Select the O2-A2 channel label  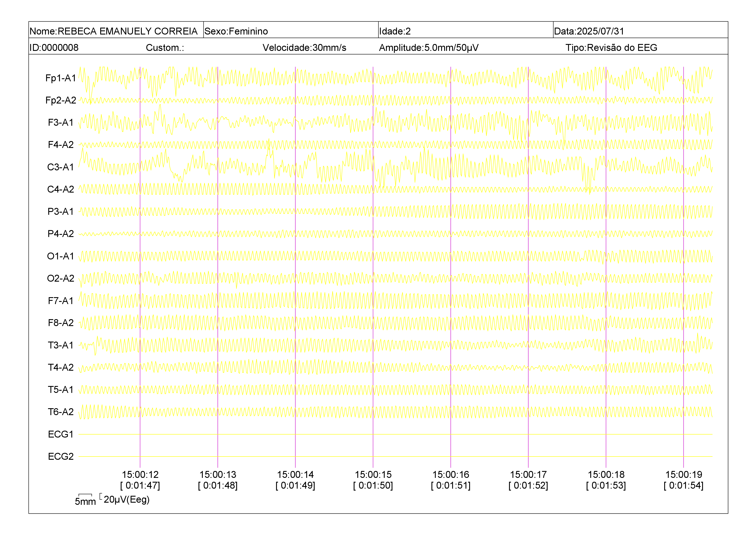61,278
